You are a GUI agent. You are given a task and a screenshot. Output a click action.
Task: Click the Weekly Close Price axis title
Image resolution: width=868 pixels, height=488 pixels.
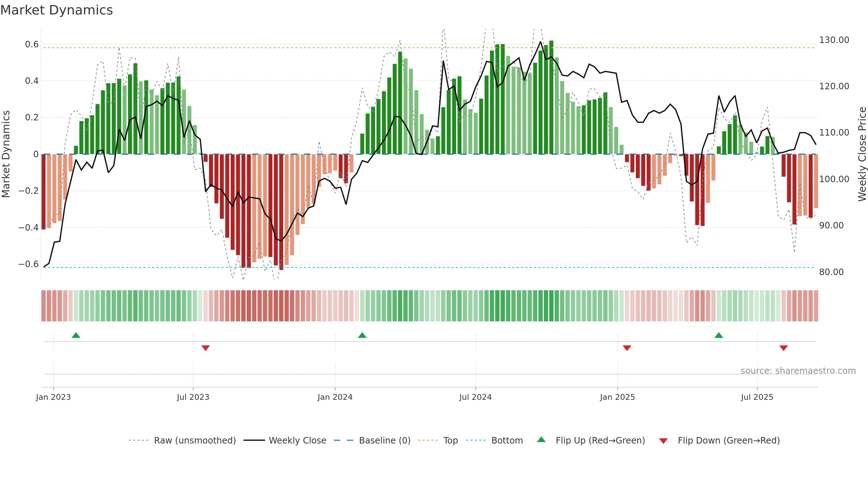[x=863, y=154]
